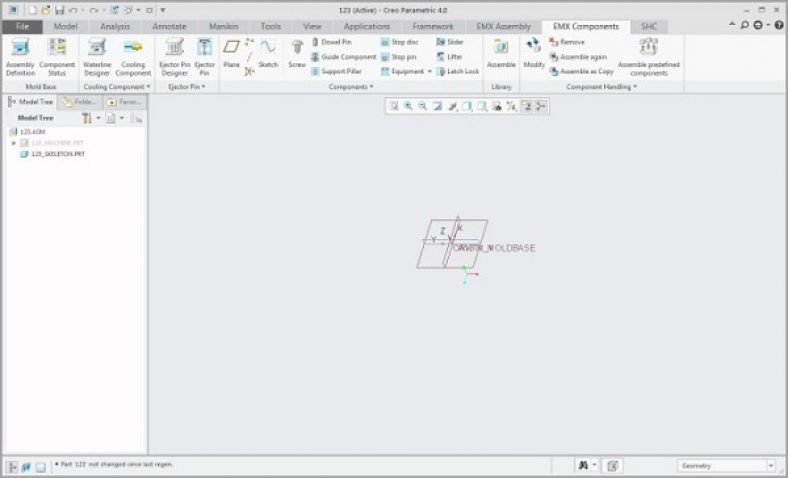The width and height of the screenshot is (788, 478).
Task: Toggle the browser display in status bar
Action: tap(26, 467)
